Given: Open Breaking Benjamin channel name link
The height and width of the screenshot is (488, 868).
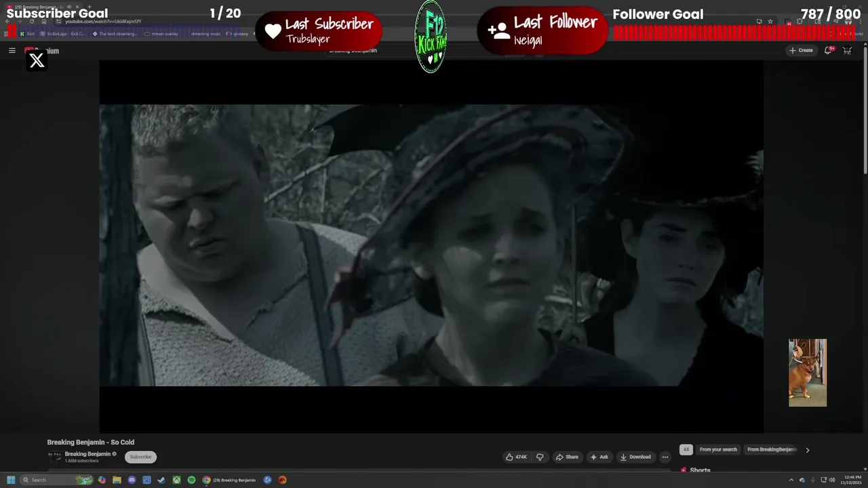Looking at the screenshot, I should (x=87, y=454).
